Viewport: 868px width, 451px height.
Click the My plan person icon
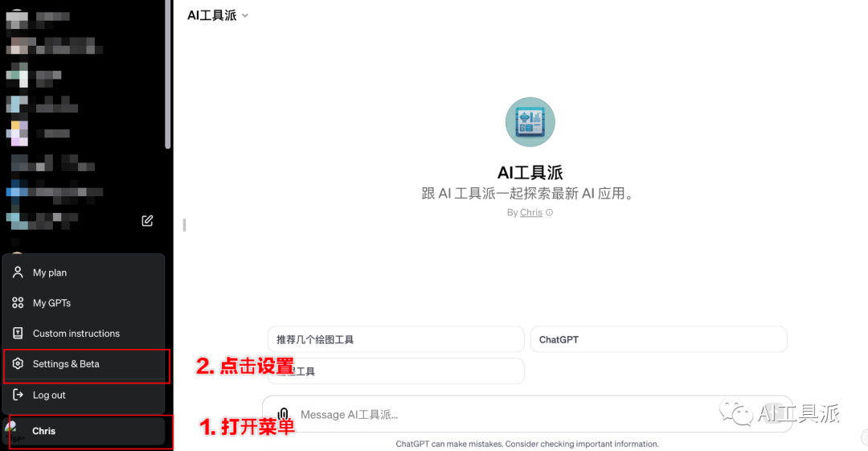point(18,272)
